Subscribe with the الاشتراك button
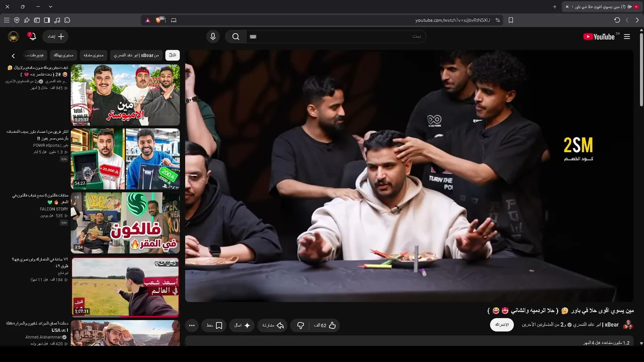The image size is (644, 362). click(x=502, y=325)
